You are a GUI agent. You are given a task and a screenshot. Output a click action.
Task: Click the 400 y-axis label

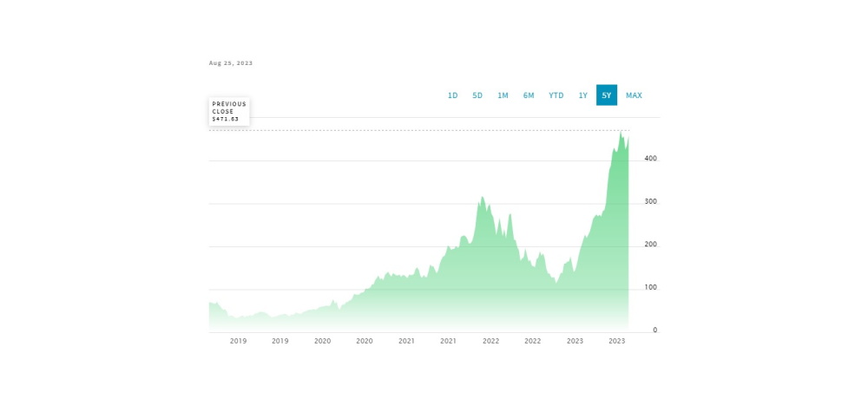pyautogui.click(x=650, y=159)
